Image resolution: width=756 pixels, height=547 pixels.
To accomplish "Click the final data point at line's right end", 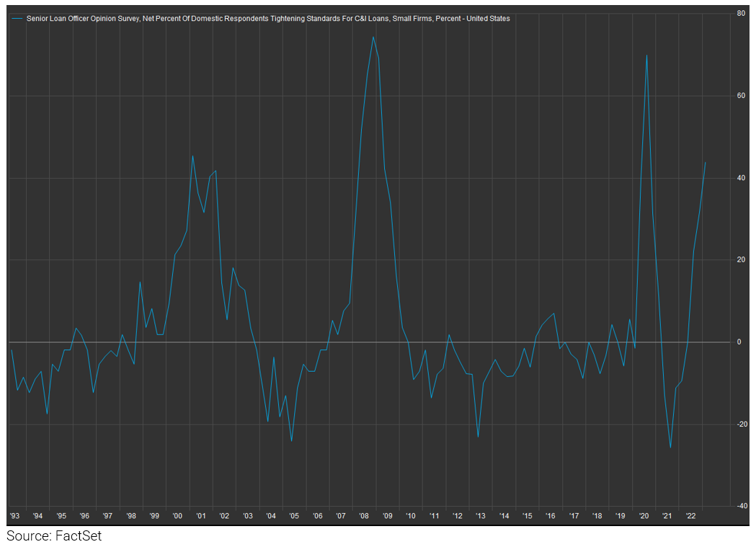I will click(x=705, y=162).
